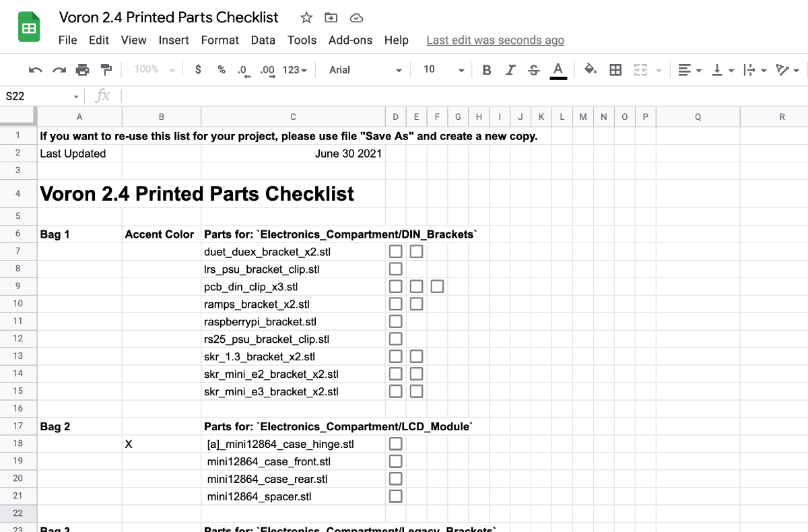This screenshot has width=808, height=532.
Task: Open the zoom level dropdown
Action: [154, 69]
